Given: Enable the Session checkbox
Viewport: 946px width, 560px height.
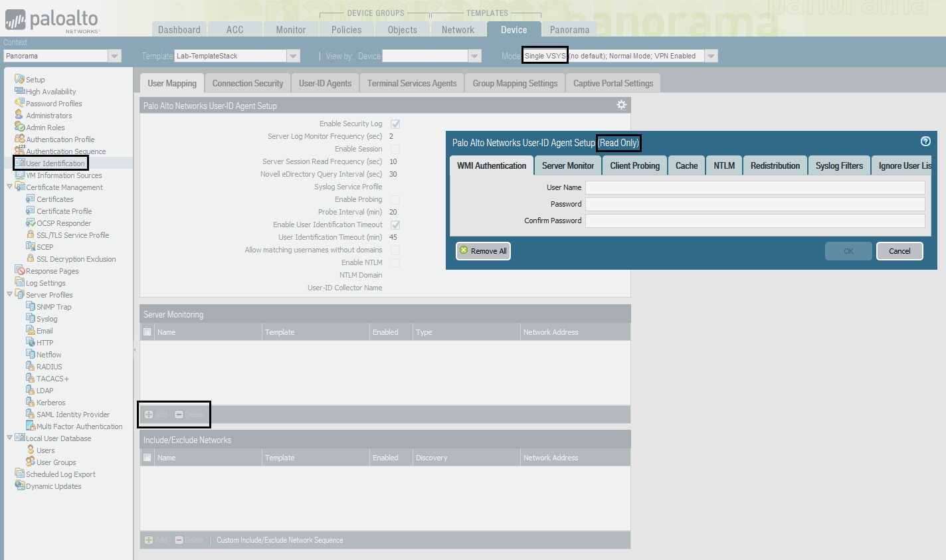Looking at the screenshot, I should 395,148.
